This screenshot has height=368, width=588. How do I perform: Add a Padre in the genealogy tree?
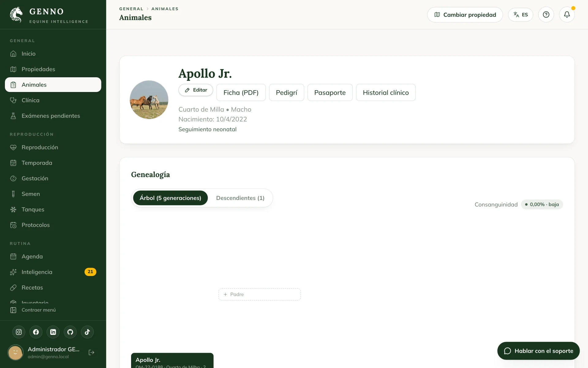pyautogui.click(x=260, y=294)
